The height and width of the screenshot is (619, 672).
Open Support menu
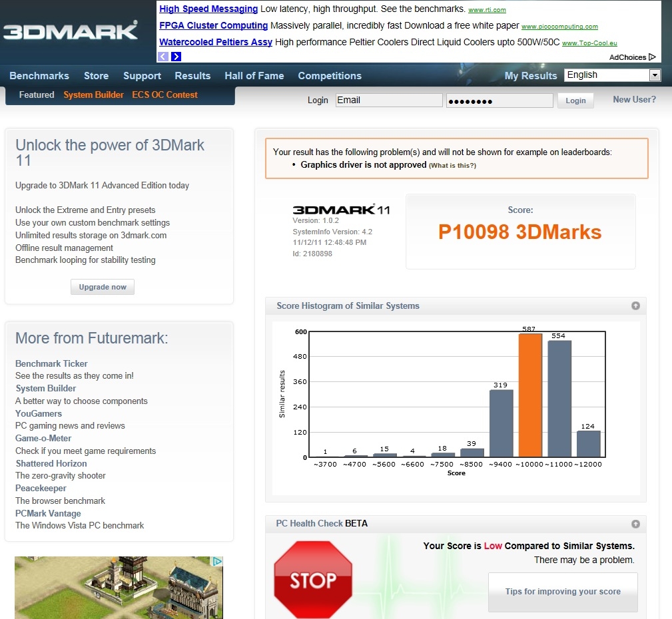[142, 75]
